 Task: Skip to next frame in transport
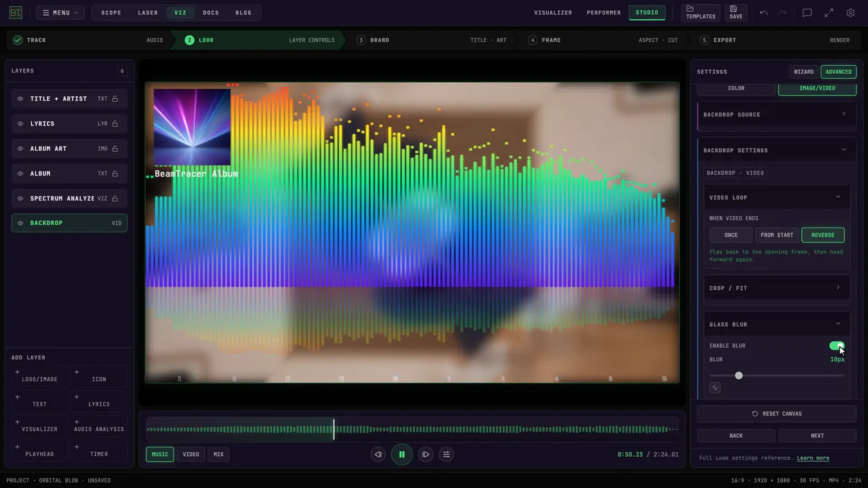point(425,454)
